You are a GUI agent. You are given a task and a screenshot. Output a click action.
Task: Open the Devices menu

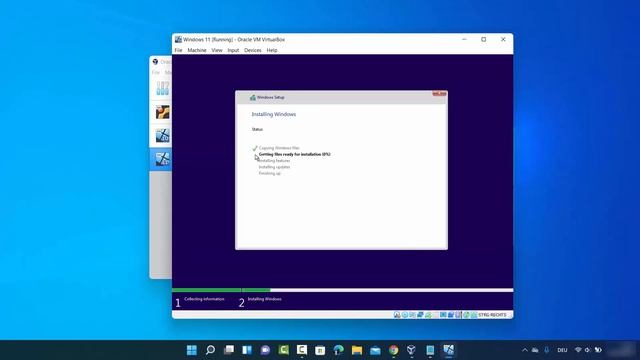click(x=253, y=50)
